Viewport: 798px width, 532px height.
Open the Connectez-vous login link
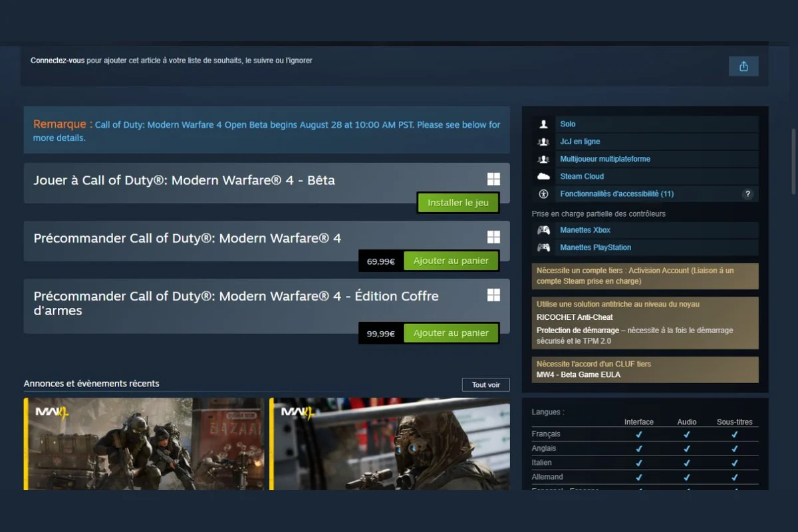coord(57,61)
